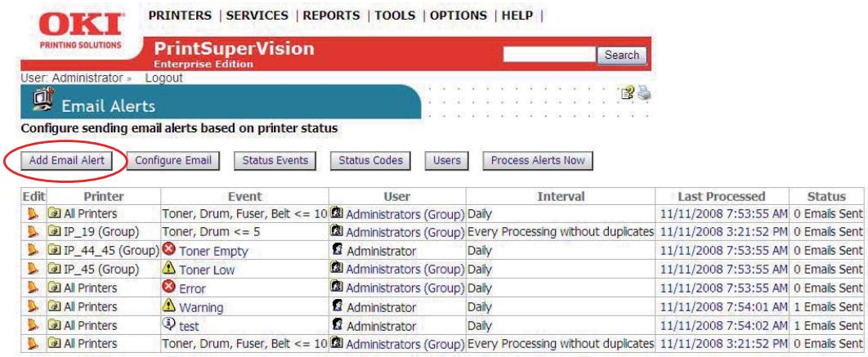Click the Add Email Alert button
Screen dimensions: 868x357
pos(67,160)
